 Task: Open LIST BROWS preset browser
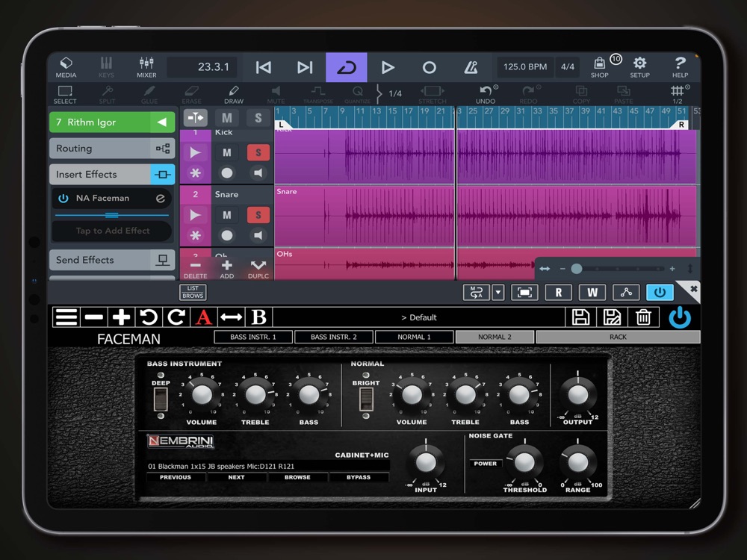(x=193, y=292)
